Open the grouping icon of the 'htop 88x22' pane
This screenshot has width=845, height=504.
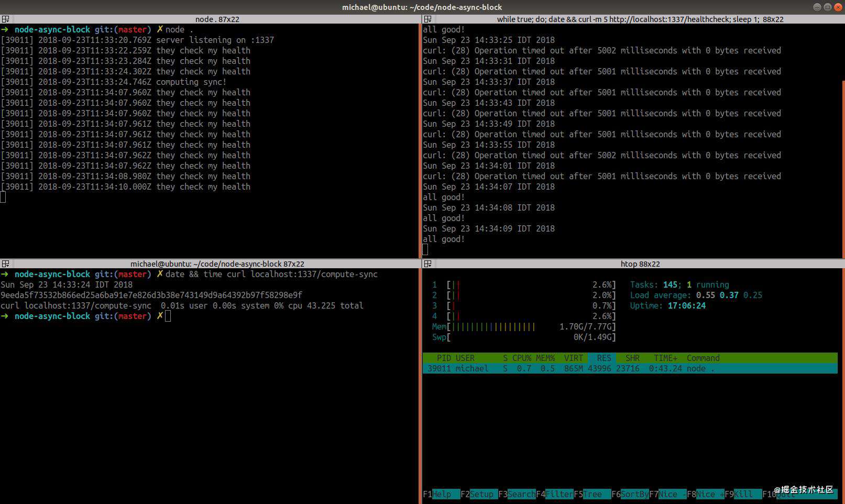tap(427, 264)
